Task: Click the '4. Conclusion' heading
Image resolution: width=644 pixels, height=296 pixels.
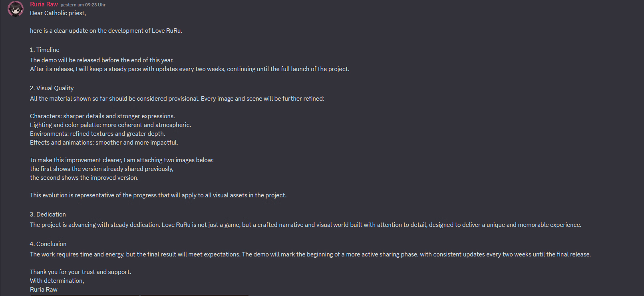Action: (48, 244)
